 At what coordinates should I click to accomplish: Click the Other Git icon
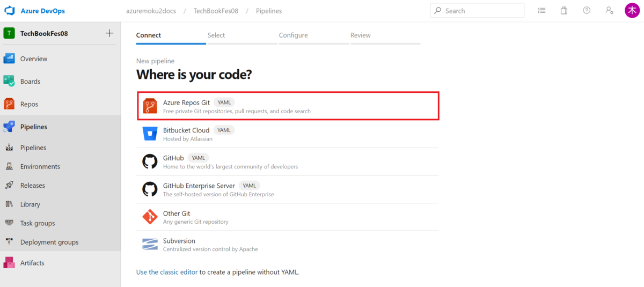click(x=150, y=217)
